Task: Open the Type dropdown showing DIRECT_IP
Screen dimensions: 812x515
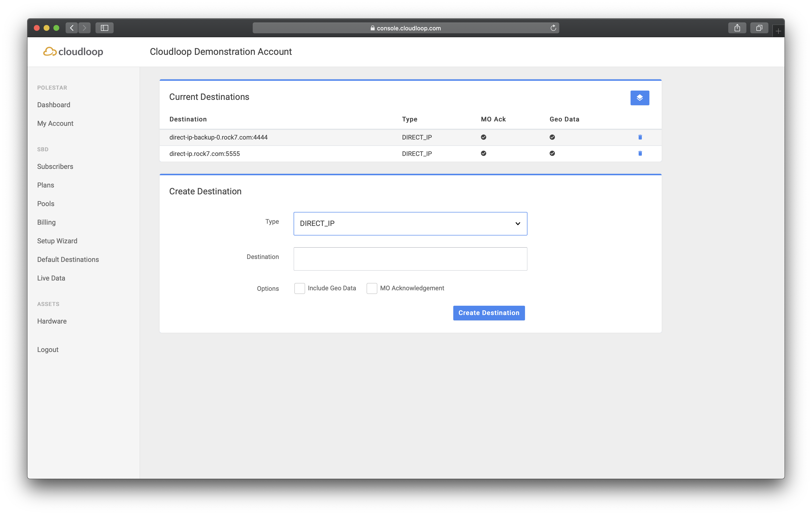Action: (x=410, y=223)
